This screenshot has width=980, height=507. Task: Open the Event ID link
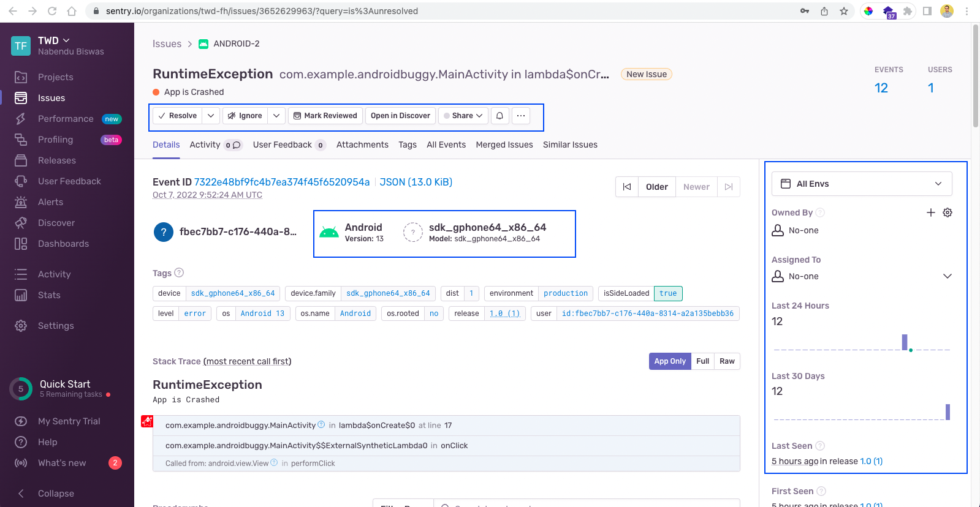[x=282, y=182]
